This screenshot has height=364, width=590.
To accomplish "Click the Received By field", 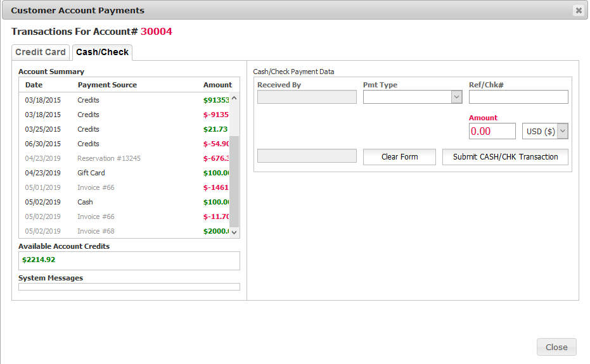I will pos(307,97).
